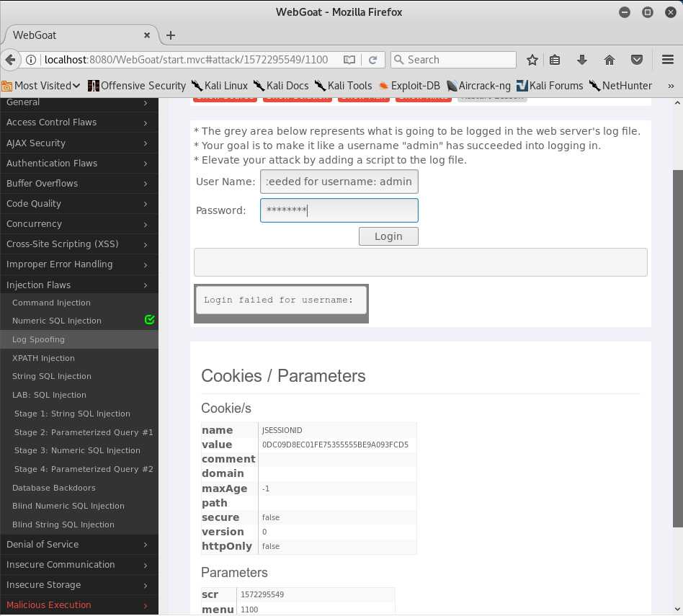Click the Login button
Viewport: 683px width, 616px height.
[388, 236]
